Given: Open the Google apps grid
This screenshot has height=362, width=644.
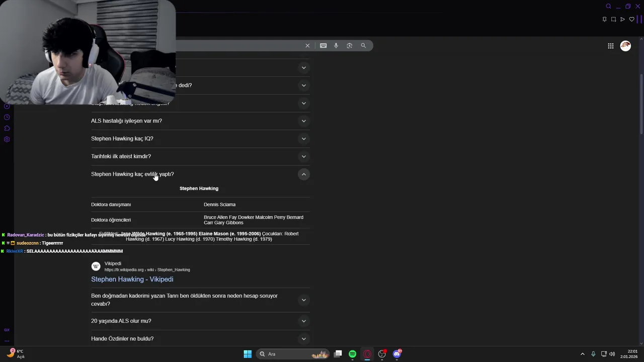Looking at the screenshot, I should coord(611,46).
